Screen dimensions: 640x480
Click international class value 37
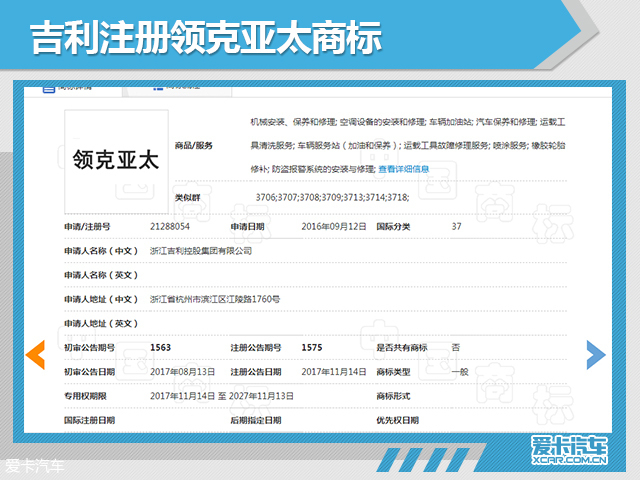(456, 227)
